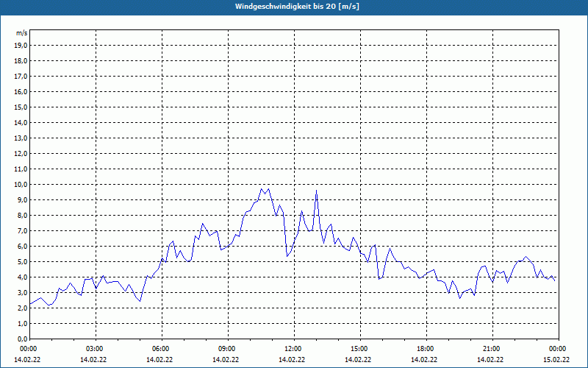This screenshot has height=368, width=588.
Task: Click the 0,0 value on the y-axis
Action: (x=21, y=339)
